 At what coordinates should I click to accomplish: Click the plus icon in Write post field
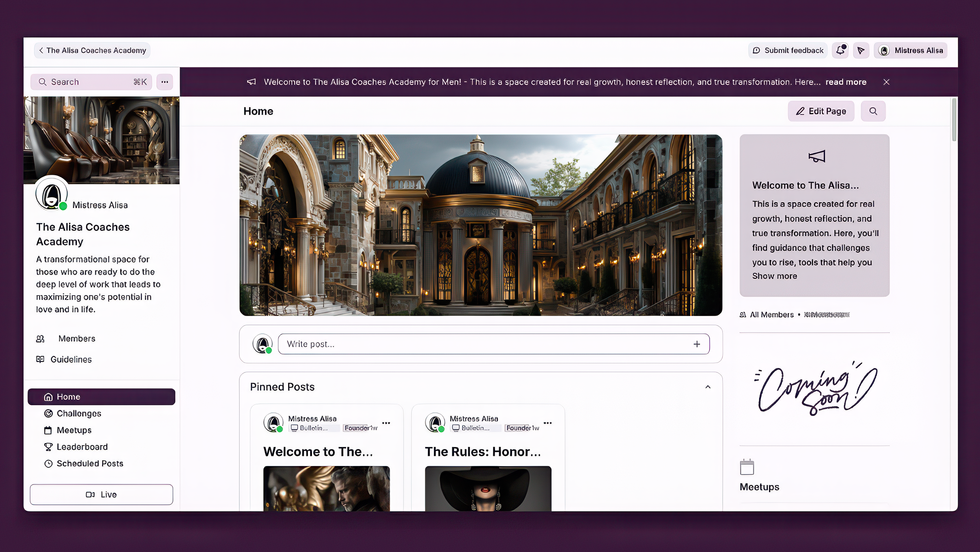coord(697,344)
